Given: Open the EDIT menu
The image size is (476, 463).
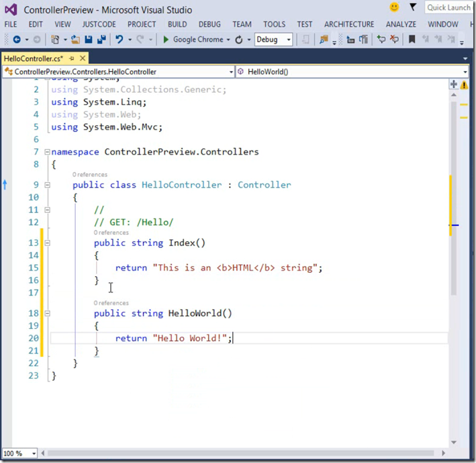Looking at the screenshot, I should point(36,24).
